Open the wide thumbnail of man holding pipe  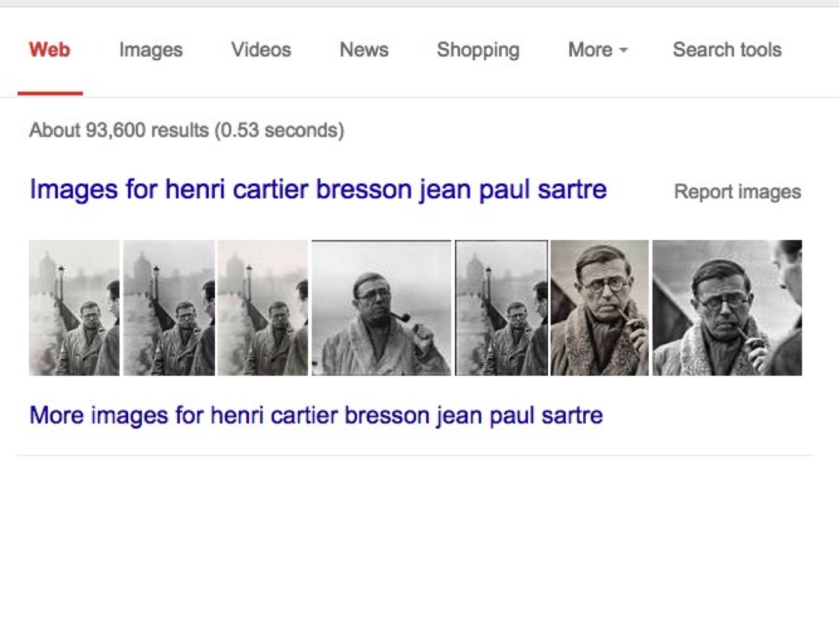pos(381,308)
